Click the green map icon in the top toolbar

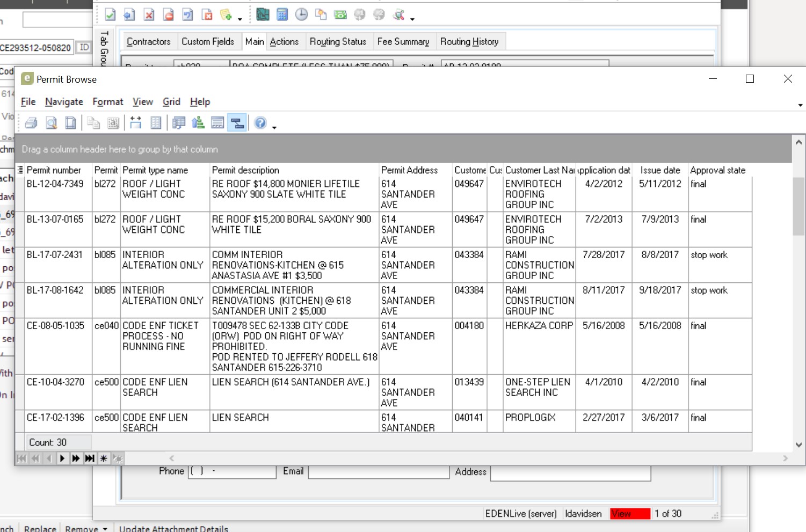[263, 14]
